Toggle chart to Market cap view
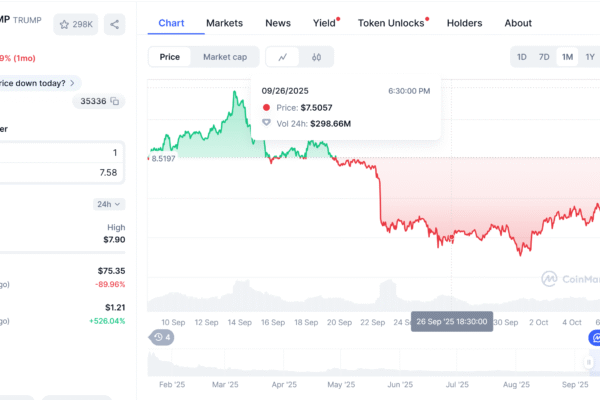Viewport: 600px width, 400px height. (x=225, y=57)
